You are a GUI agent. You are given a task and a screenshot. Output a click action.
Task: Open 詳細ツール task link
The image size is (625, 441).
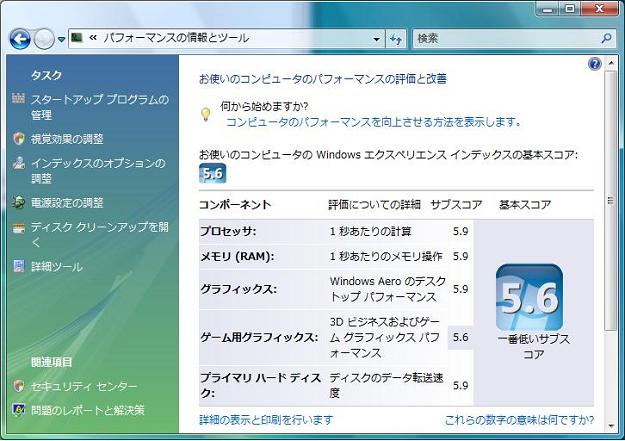pyautogui.click(x=57, y=267)
